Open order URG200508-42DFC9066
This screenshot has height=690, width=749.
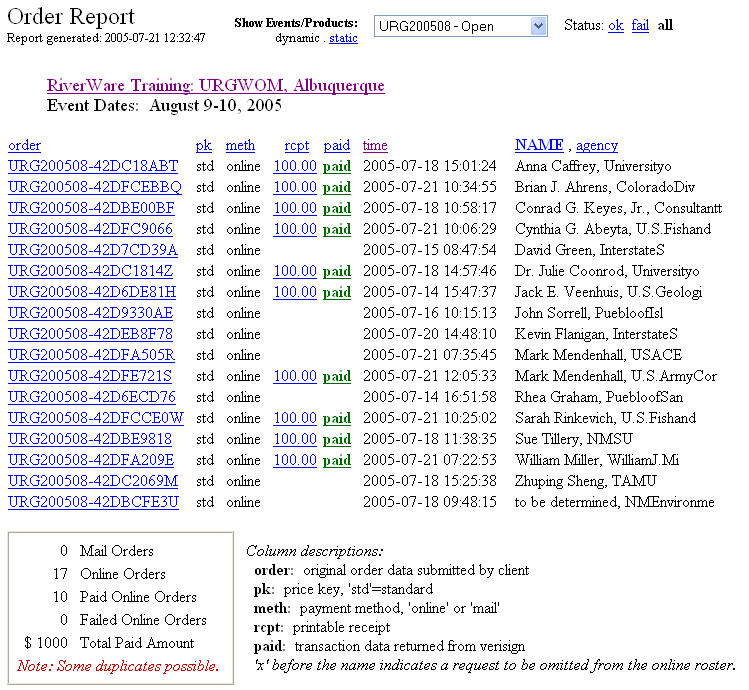90,229
